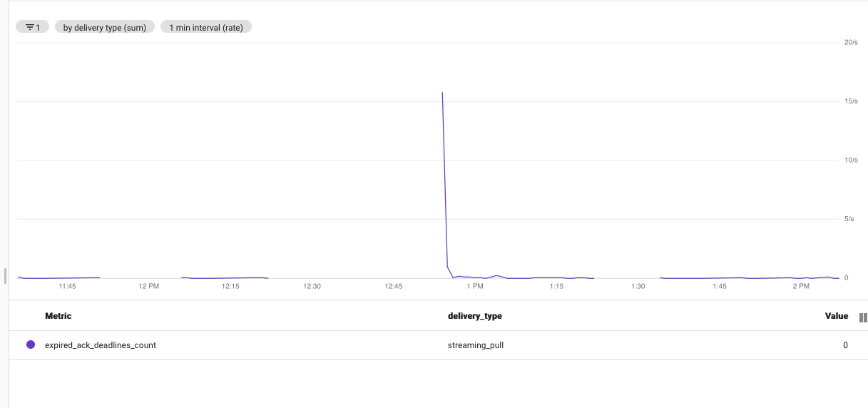
Task: Click the peak of the chart spike
Action: click(442, 93)
